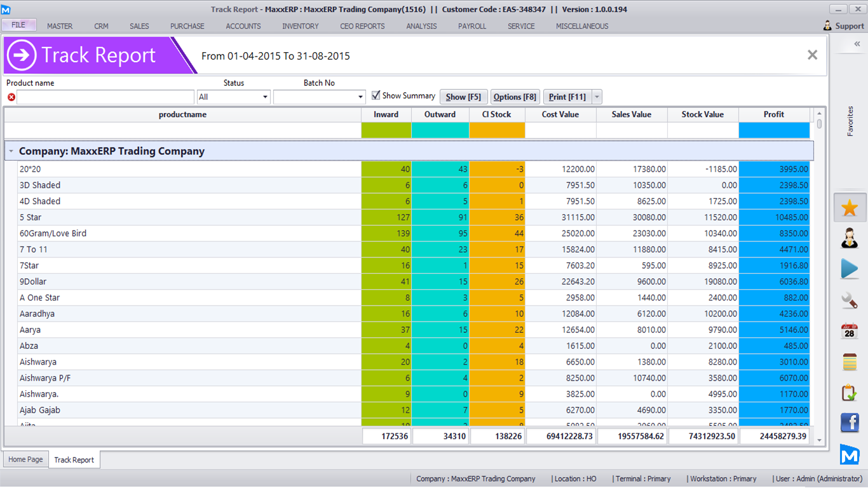Click the Profit column filter cell

point(773,130)
